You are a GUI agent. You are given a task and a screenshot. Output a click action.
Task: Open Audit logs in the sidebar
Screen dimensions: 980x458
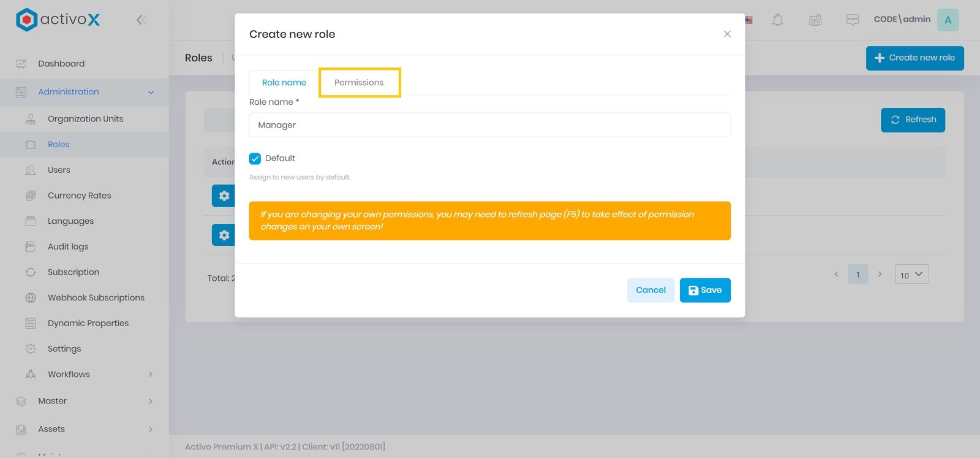pyautogui.click(x=68, y=246)
